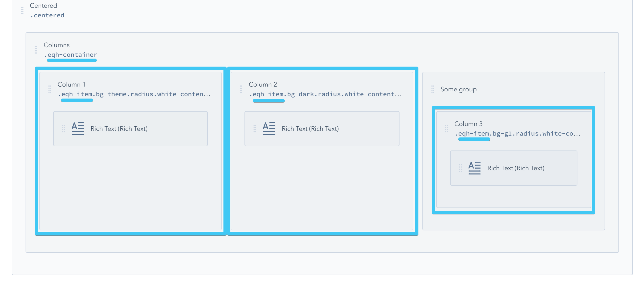Click the drag handle beside Columns group
Image resolution: width=644 pixels, height=285 pixels.
[x=36, y=50]
